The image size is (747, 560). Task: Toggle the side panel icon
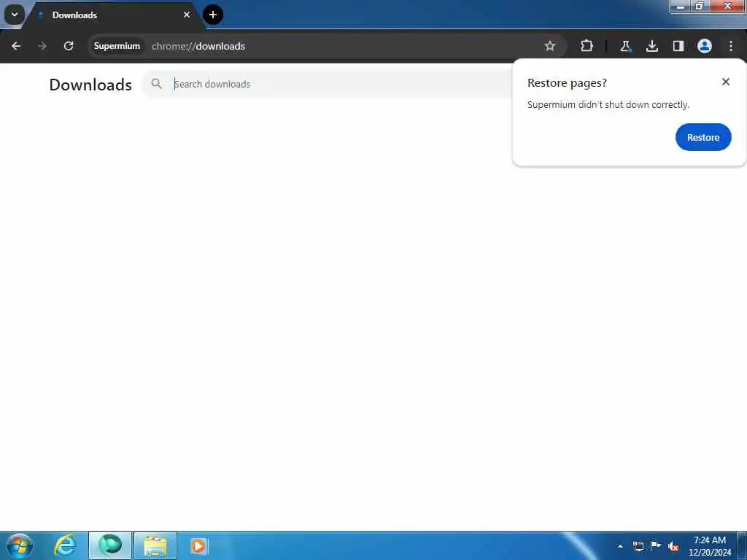click(x=678, y=46)
